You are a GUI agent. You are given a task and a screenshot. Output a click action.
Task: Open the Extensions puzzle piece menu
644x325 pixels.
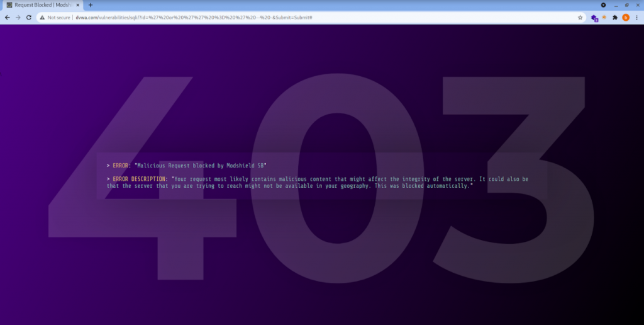pyautogui.click(x=615, y=18)
